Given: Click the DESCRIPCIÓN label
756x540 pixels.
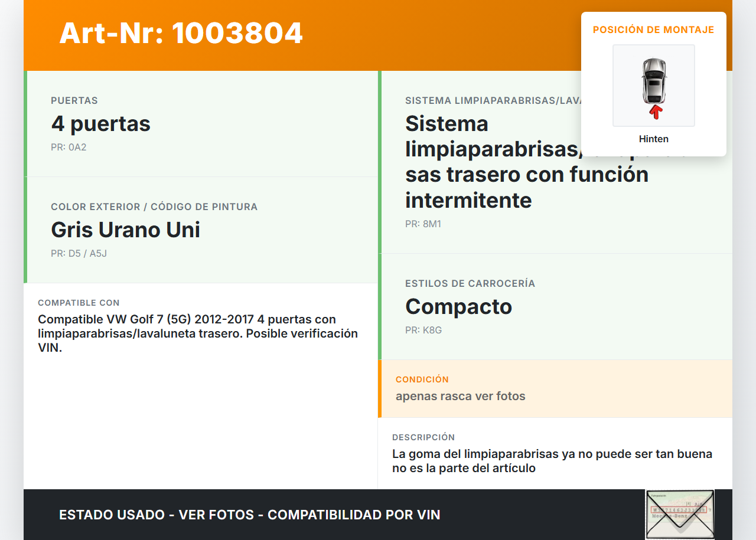Looking at the screenshot, I should 423,437.
